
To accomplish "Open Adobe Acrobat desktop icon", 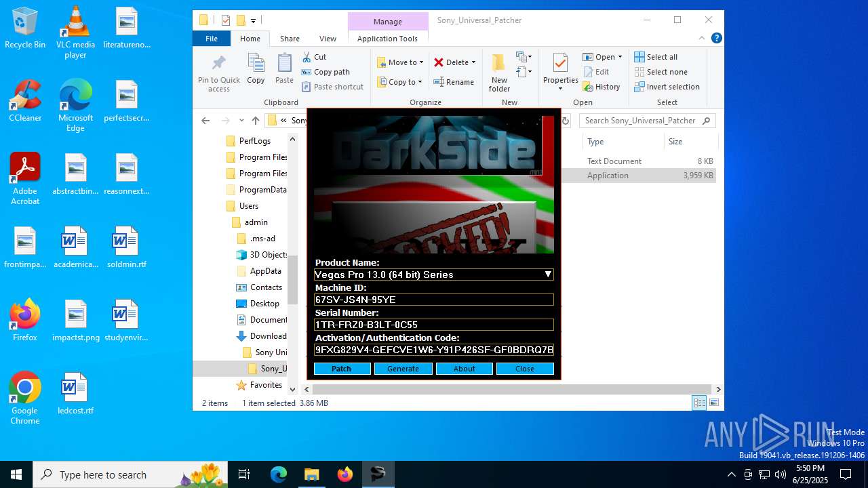I will (25, 179).
